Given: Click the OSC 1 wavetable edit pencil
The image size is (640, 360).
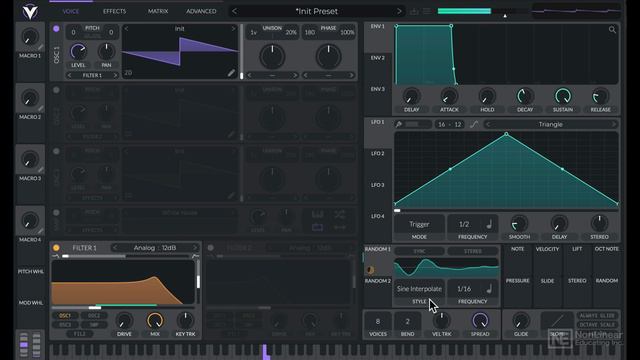Looking at the screenshot, I should pyautogui.click(x=231, y=73).
